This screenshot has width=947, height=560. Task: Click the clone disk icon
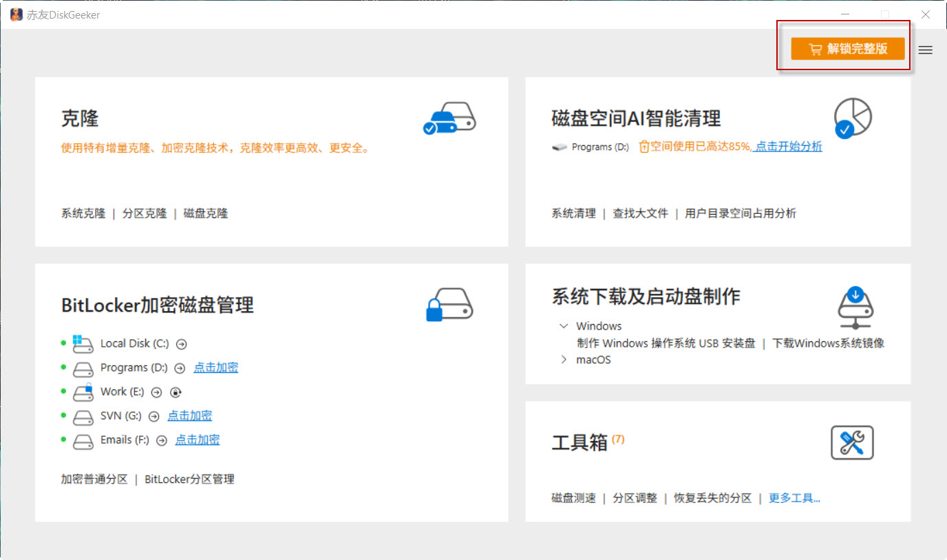coord(449,118)
